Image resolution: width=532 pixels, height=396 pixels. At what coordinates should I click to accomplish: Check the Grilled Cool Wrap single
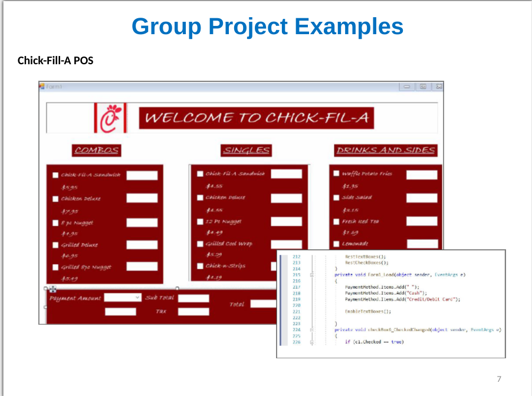(200, 243)
